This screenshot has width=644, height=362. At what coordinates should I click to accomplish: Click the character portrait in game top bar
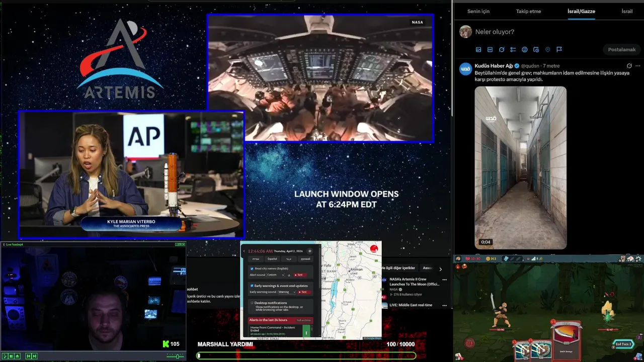(458, 258)
